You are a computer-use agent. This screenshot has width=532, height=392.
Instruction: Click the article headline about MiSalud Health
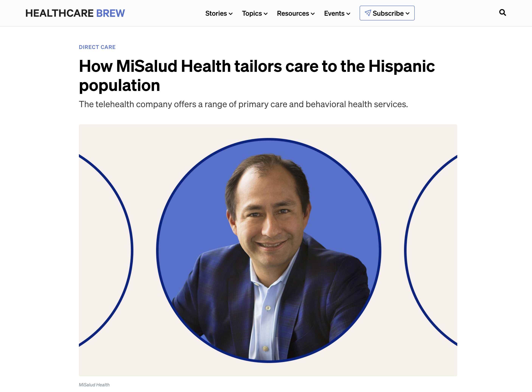click(x=257, y=75)
